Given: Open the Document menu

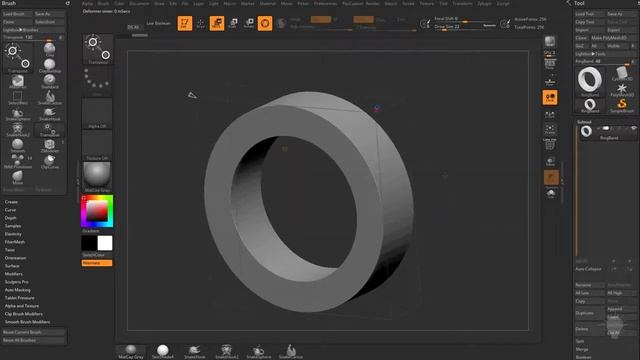Looking at the screenshot, I should coord(139,3).
